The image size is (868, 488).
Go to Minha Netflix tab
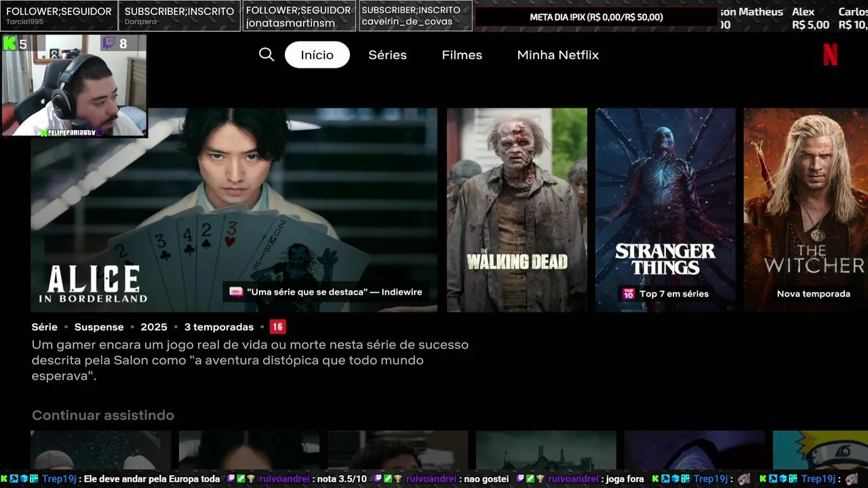[557, 55]
